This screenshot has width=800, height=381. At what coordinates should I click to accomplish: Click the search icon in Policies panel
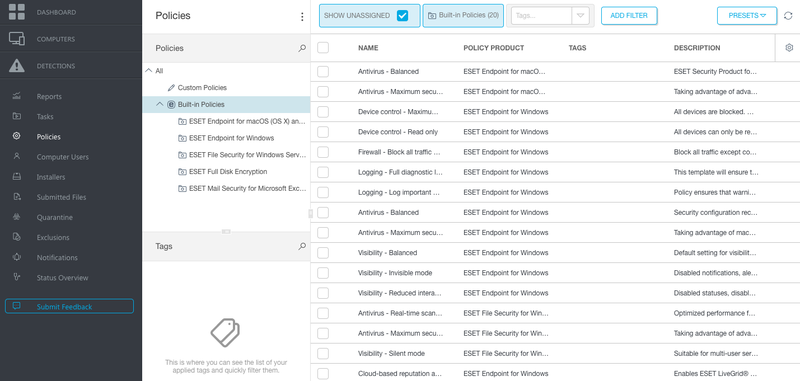click(x=302, y=48)
